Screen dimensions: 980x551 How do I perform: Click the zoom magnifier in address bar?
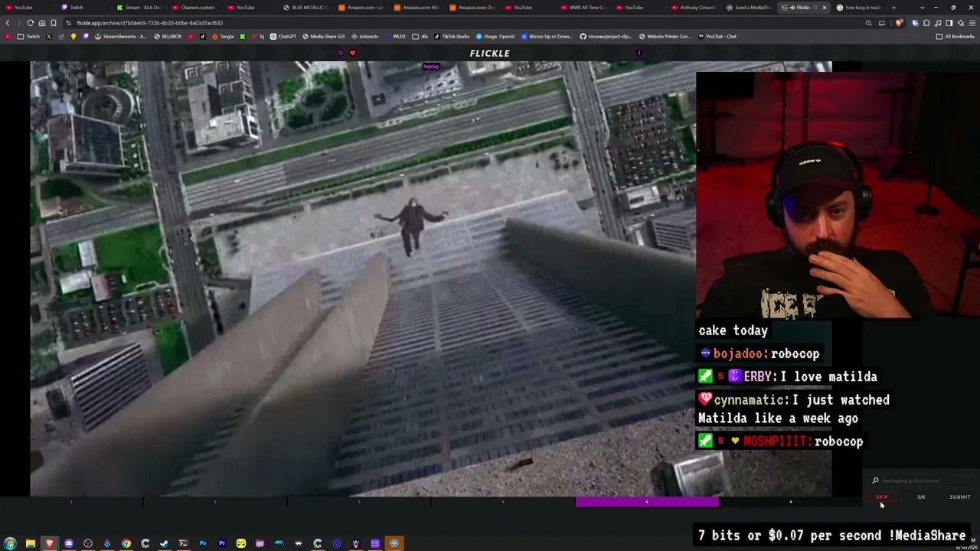click(x=868, y=23)
